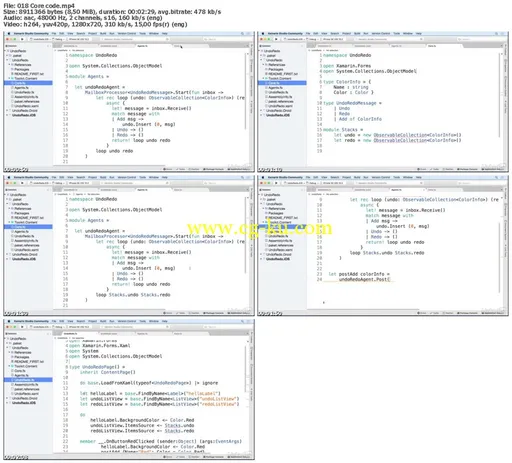Open the Debug configuration dropdown in the first frame's toolbar
This screenshot has width=512, height=463.
tap(59, 39)
